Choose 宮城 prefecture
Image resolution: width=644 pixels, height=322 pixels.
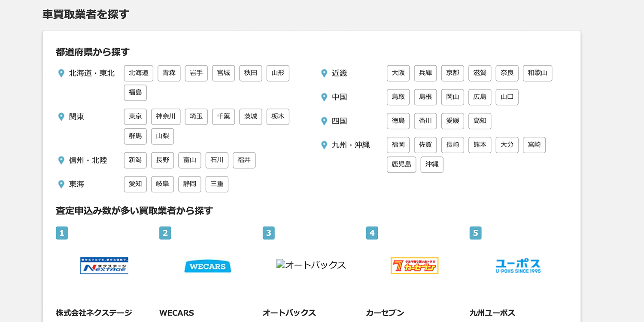click(224, 73)
